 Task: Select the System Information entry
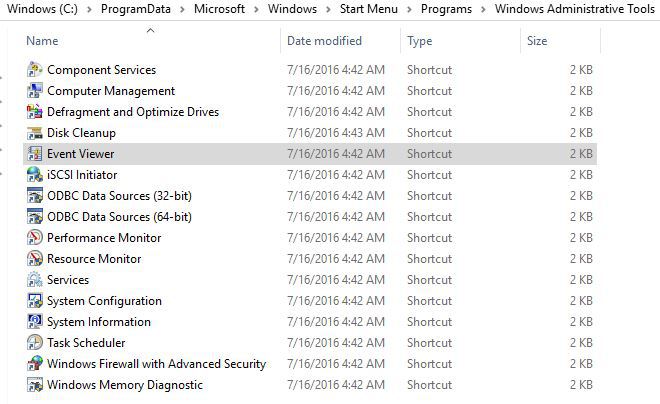[98, 322]
